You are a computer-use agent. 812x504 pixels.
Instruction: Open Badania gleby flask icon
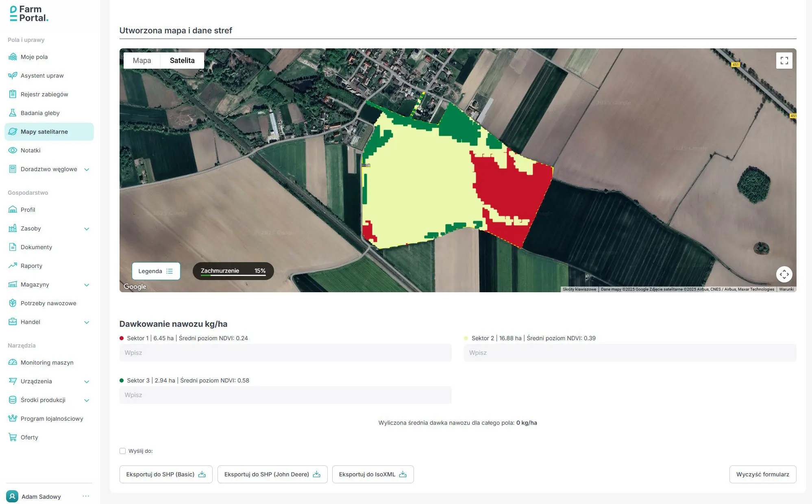tap(13, 113)
